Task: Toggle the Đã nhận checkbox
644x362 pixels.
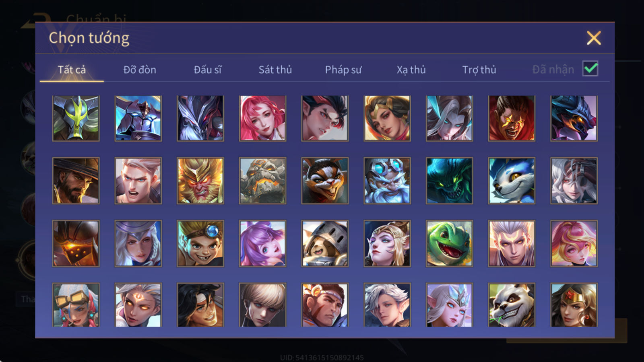Action: pos(590,69)
